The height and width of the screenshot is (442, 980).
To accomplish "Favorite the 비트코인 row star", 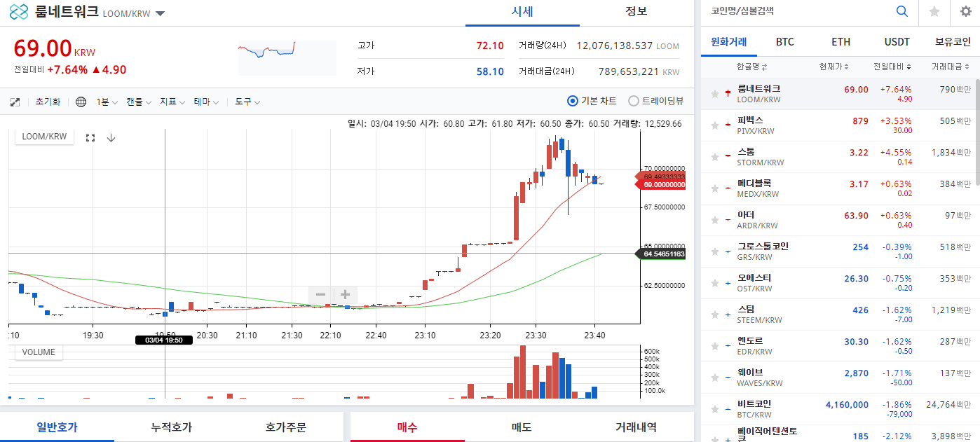I will [714, 408].
